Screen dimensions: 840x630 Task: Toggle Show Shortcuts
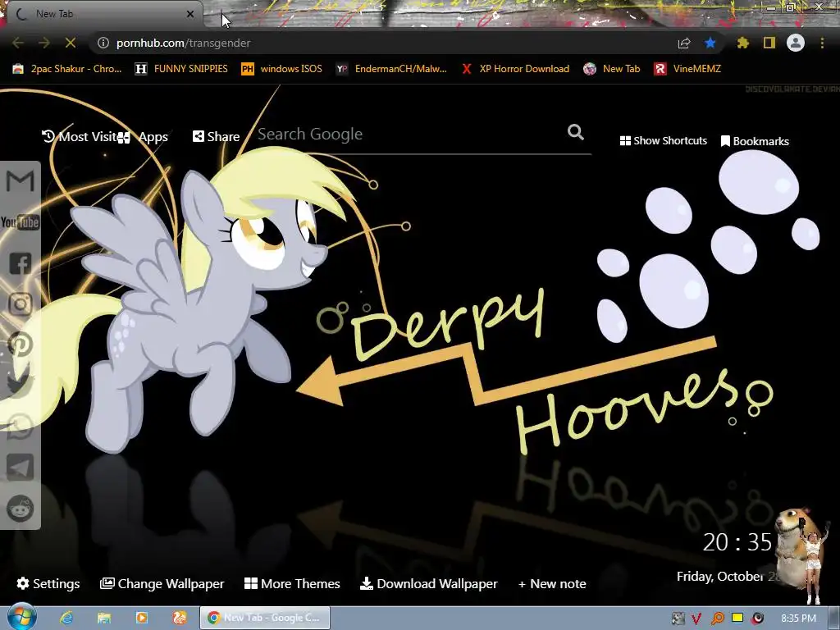click(x=663, y=141)
